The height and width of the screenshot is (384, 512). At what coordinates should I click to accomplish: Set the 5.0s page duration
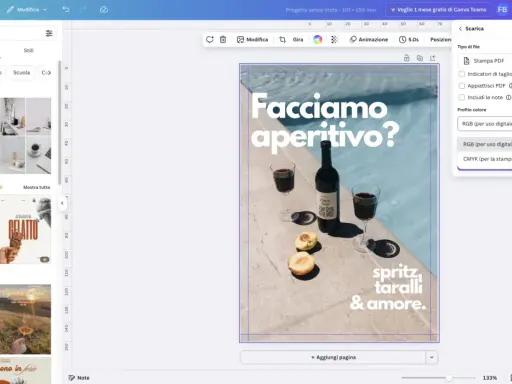tap(409, 39)
